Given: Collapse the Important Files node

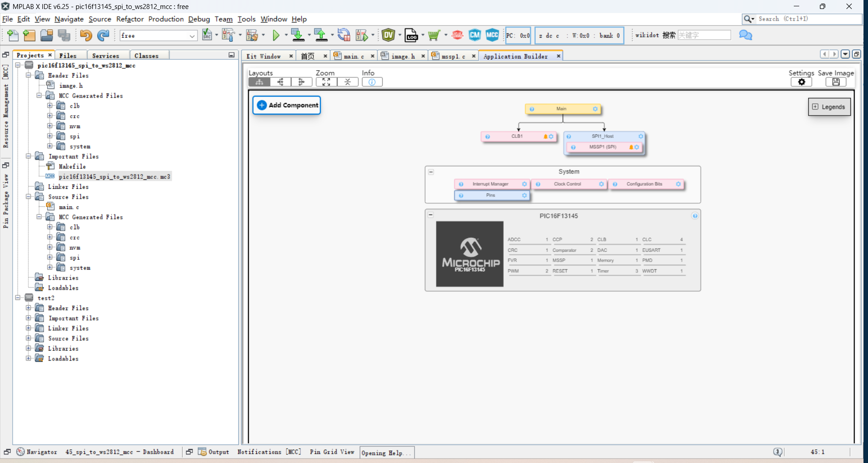Looking at the screenshot, I should tap(28, 156).
